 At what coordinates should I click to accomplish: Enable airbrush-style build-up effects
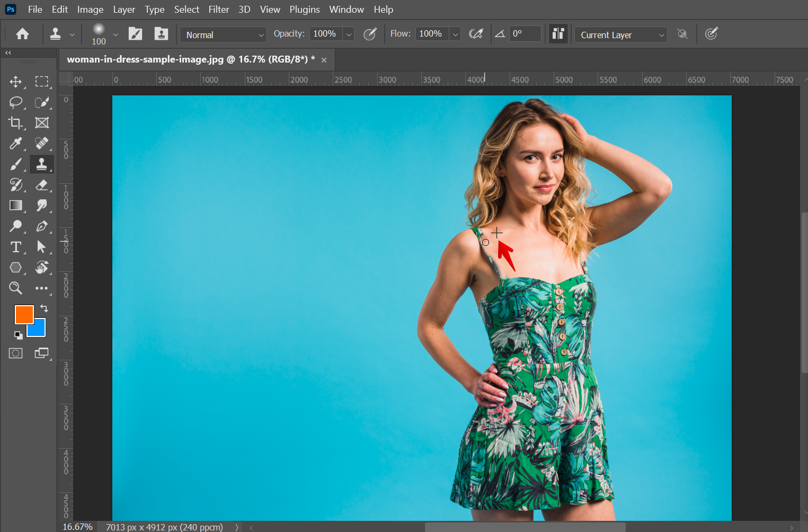(476, 34)
